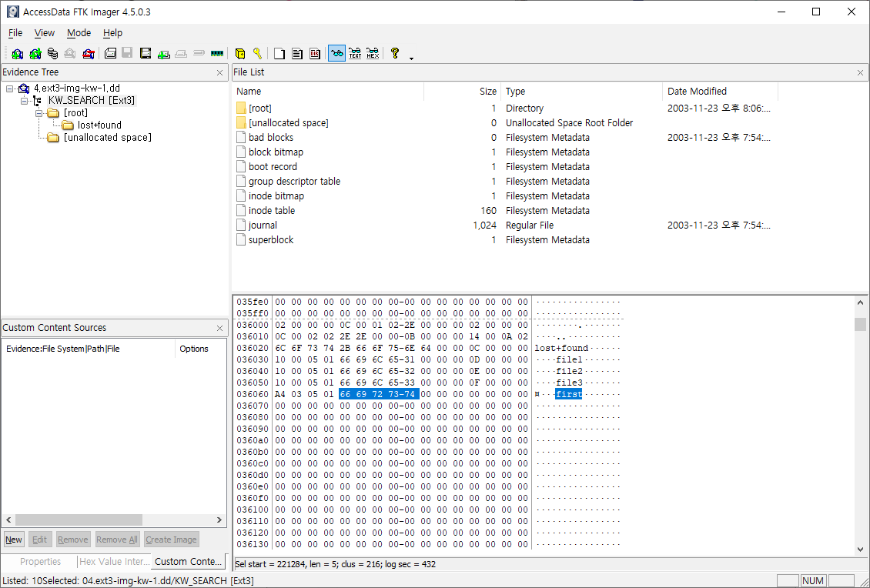Switch to the Properties tab
870x588 pixels.
pos(40,561)
